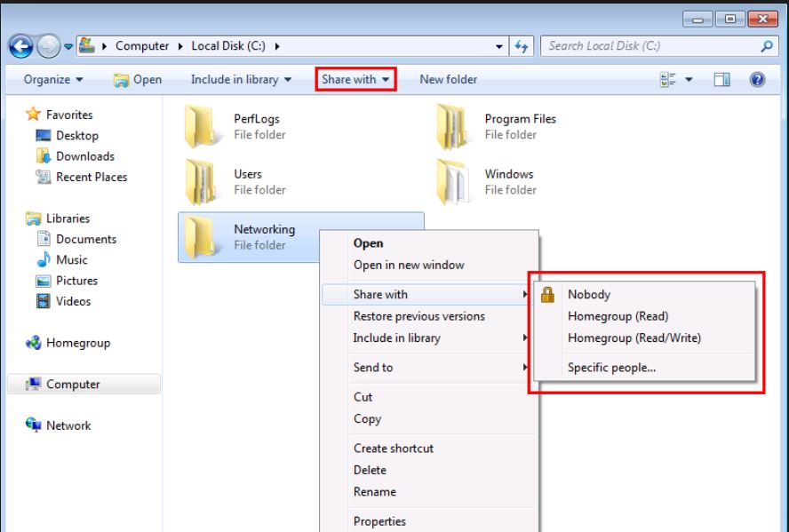Image resolution: width=789 pixels, height=532 pixels.
Task: Select Computer in the address breadcrumb
Action: [142, 46]
